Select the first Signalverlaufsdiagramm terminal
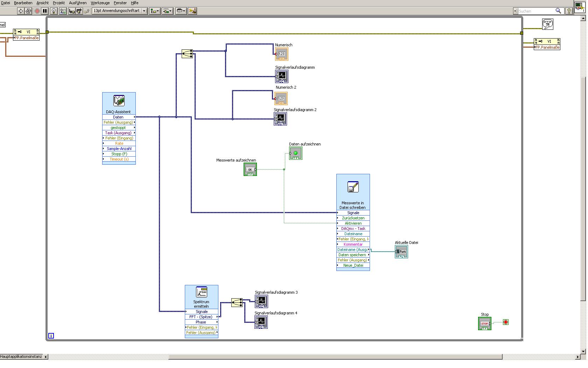Image resolution: width=588 pixels, height=368 pixels. tap(282, 76)
